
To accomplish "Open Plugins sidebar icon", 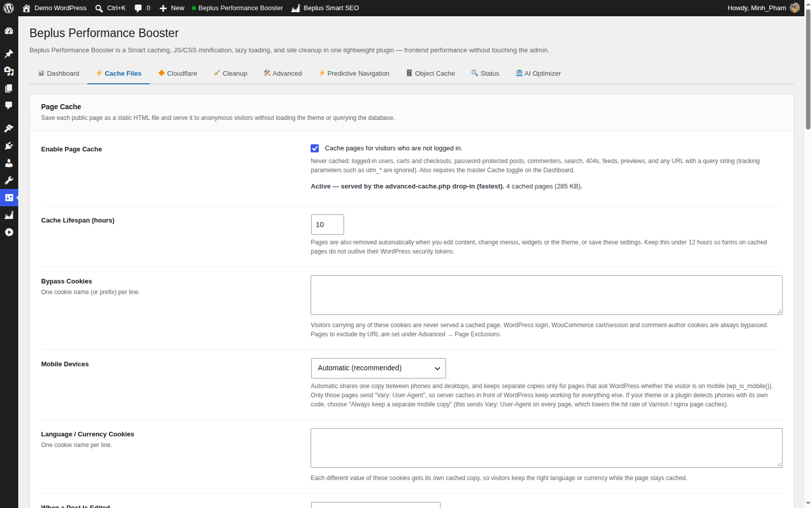I will (x=9, y=146).
